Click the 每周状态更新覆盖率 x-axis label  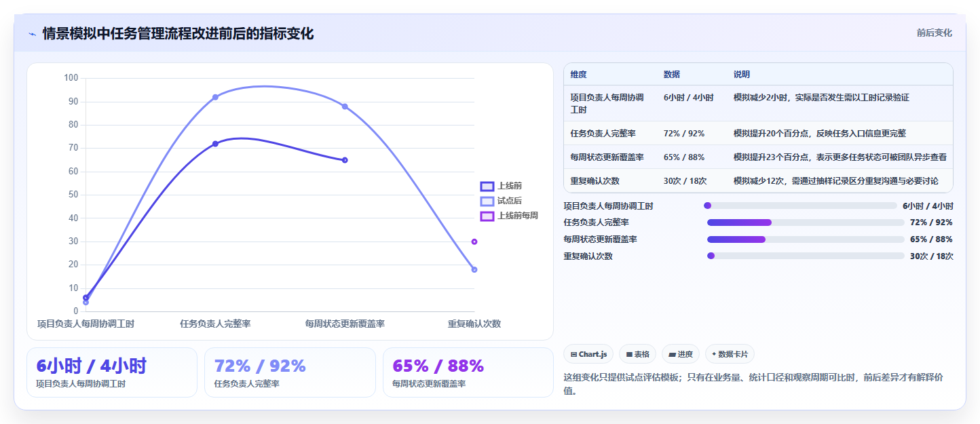345,324
